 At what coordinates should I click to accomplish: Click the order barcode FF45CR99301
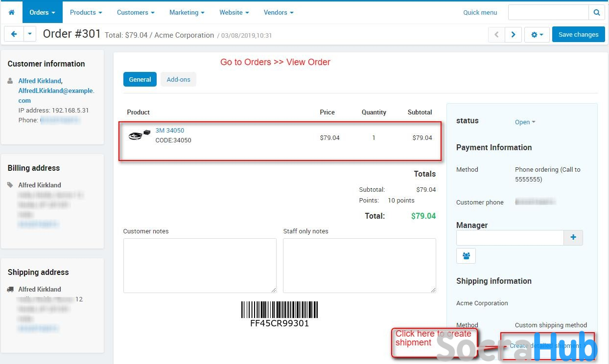click(x=280, y=314)
